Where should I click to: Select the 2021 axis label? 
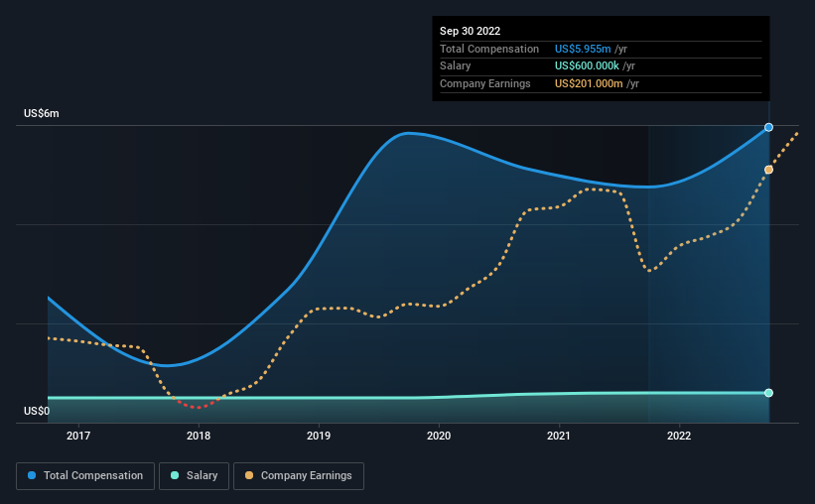(559, 436)
